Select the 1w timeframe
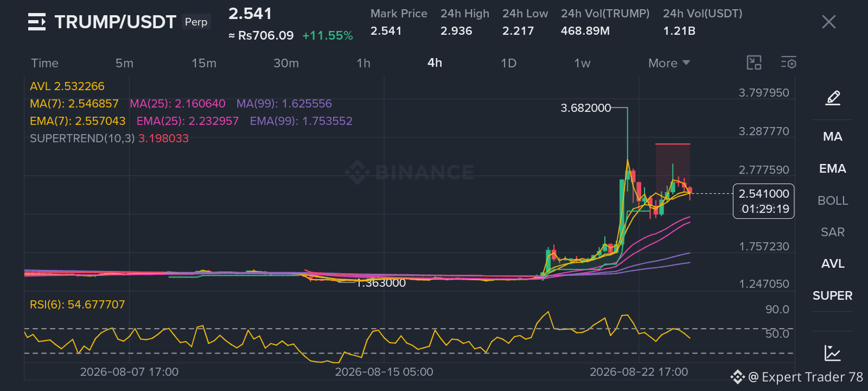 [582, 63]
